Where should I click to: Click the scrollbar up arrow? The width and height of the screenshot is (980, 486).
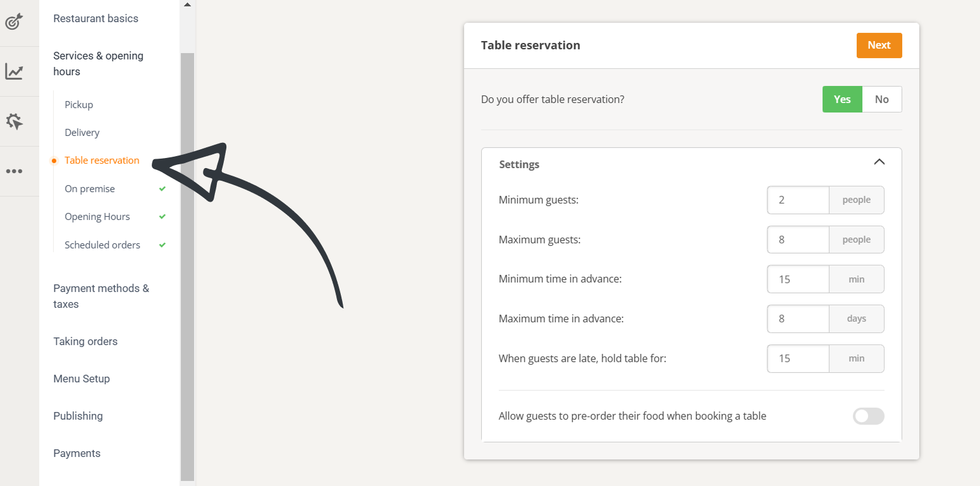point(187,5)
